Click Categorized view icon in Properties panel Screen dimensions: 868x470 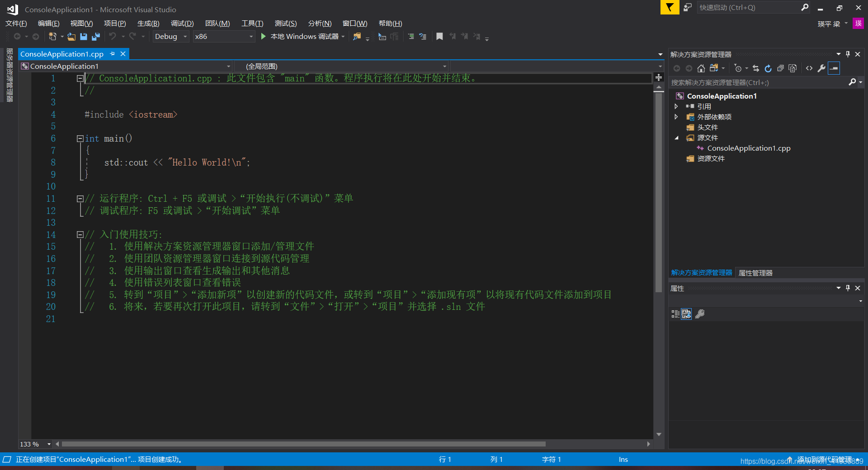click(x=675, y=313)
